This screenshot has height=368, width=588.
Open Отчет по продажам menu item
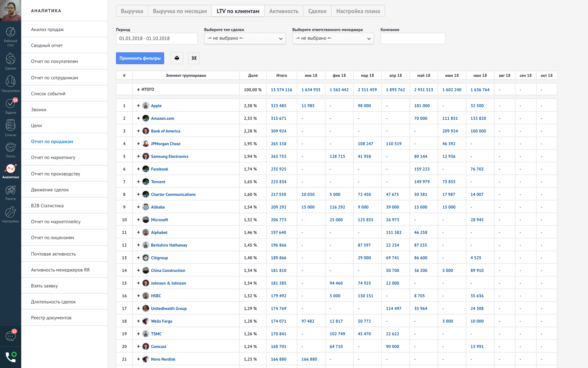click(64, 141)
